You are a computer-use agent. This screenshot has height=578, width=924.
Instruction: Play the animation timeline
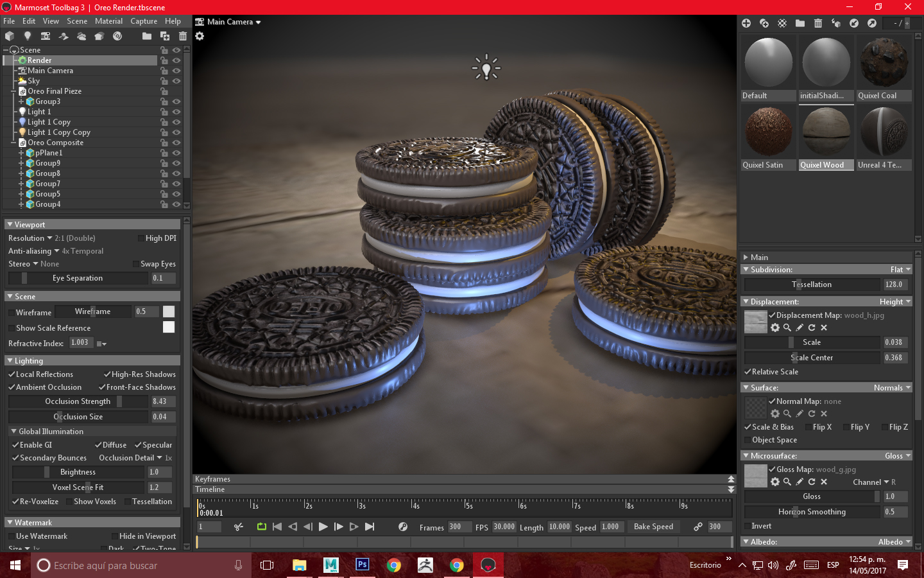pyautogui.click(x=323, y=527)
